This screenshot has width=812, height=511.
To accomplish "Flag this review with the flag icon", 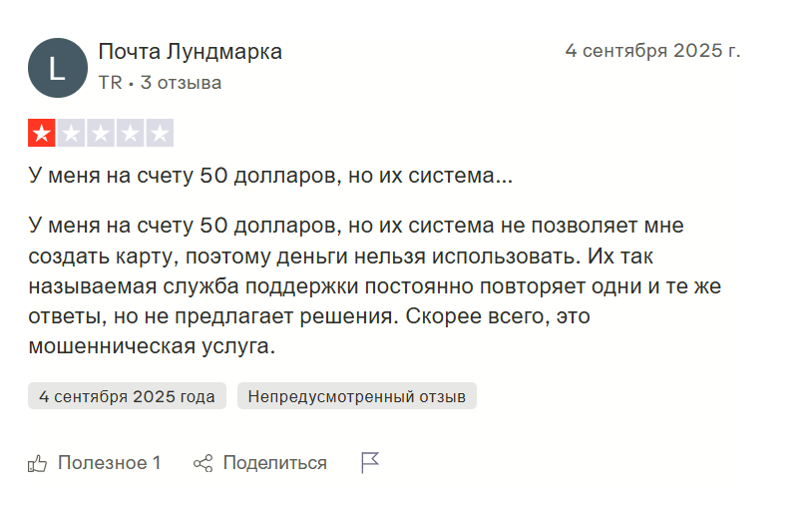I will pos(370,462).
